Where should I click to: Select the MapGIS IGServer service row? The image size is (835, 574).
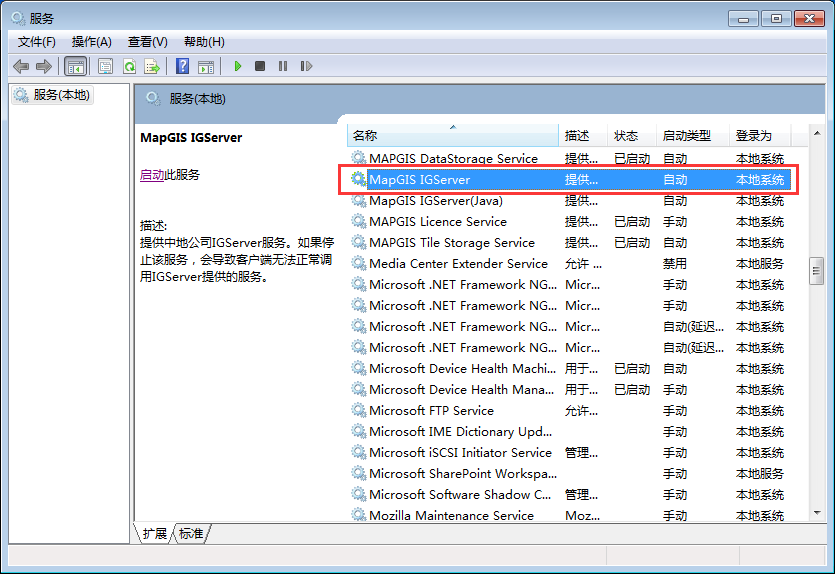point(569,180)
